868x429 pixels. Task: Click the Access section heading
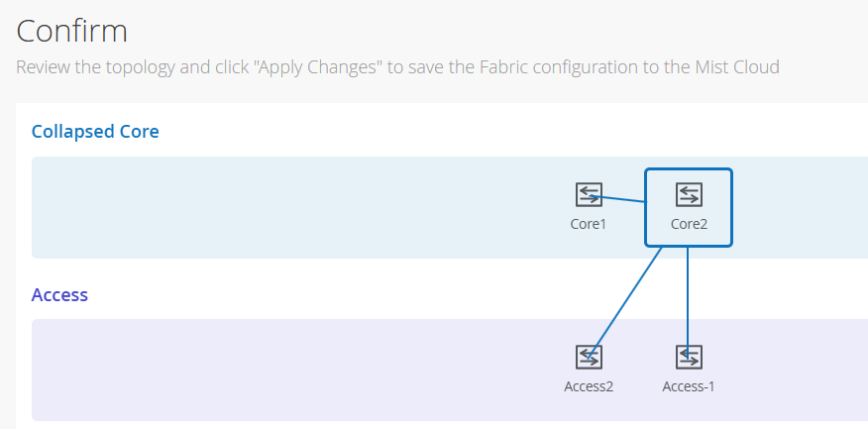pyautogui.click(x=59, y=295)
